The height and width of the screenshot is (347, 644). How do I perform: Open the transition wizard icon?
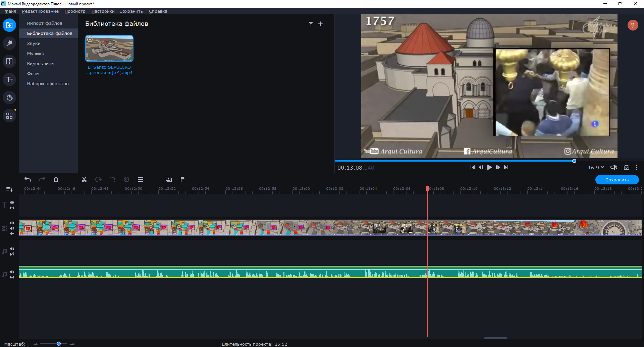click(x=169, y=179)
